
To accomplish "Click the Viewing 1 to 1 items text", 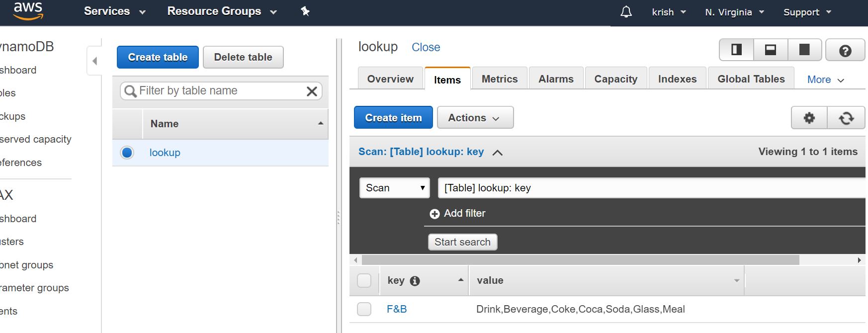I will 808,152.
